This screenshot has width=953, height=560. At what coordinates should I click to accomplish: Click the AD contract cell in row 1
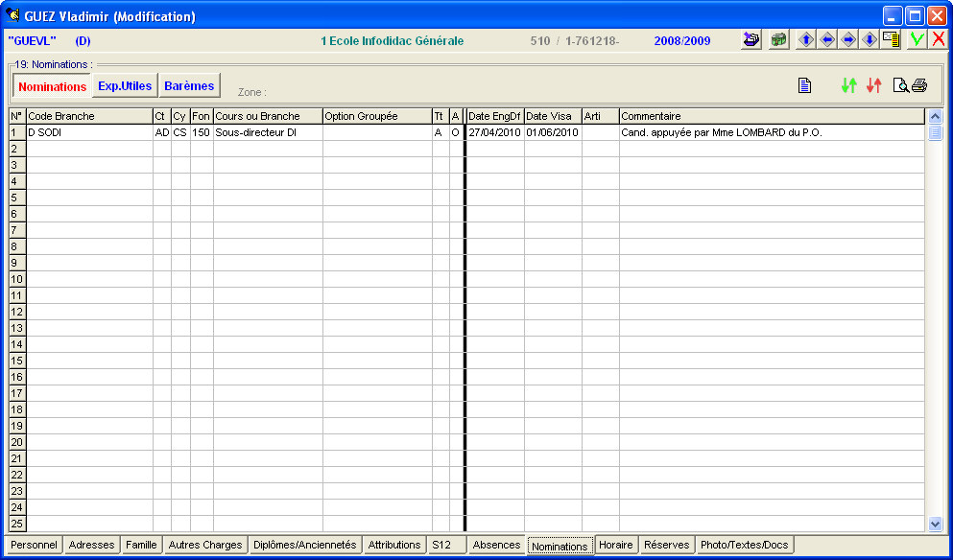[x=162, y=132]
